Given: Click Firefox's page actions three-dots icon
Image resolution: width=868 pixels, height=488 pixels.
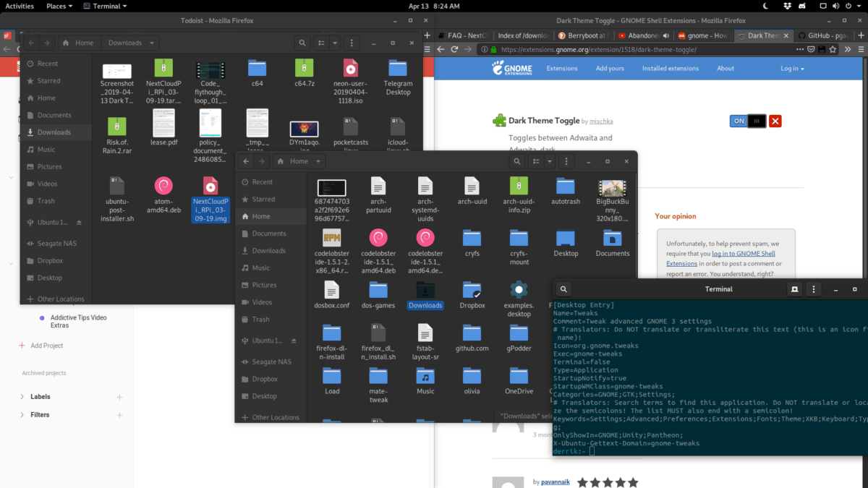Looking at the screenshot, I should coord(799,48).
